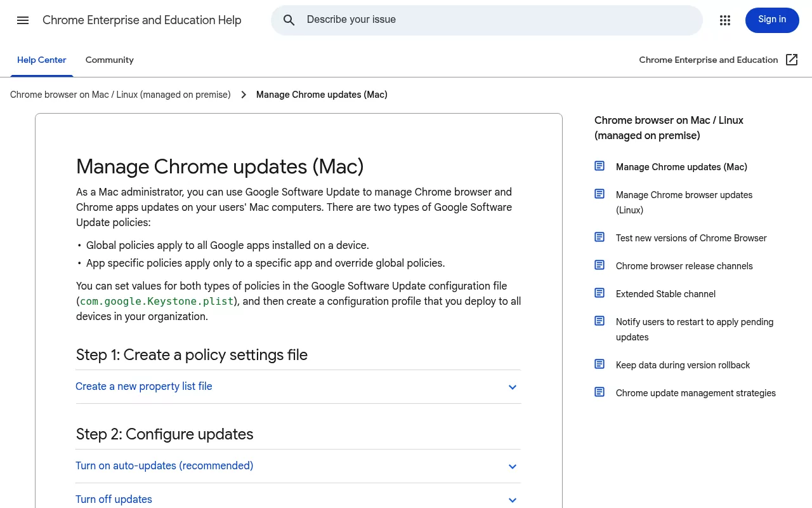Click the article icon beside Notify users to restart
The image size is (812, 508).
tap(599, 321)
